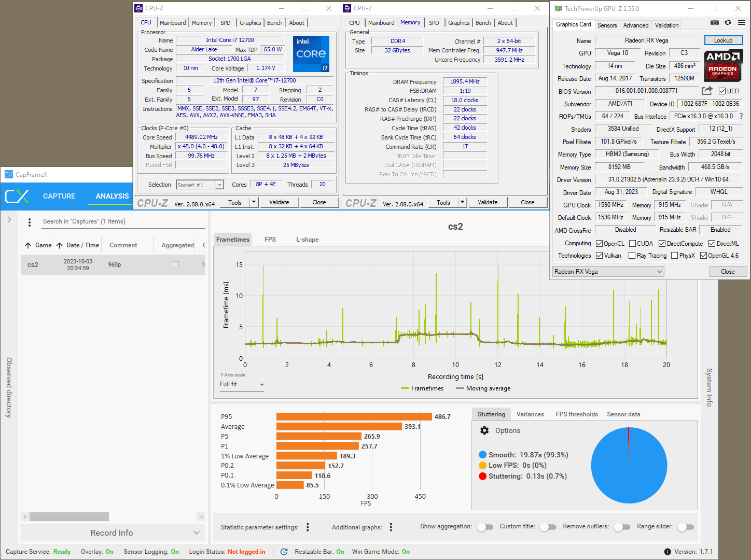
Task: Click the horizontal scrollbar under captures list
Action: click(69, 517)
